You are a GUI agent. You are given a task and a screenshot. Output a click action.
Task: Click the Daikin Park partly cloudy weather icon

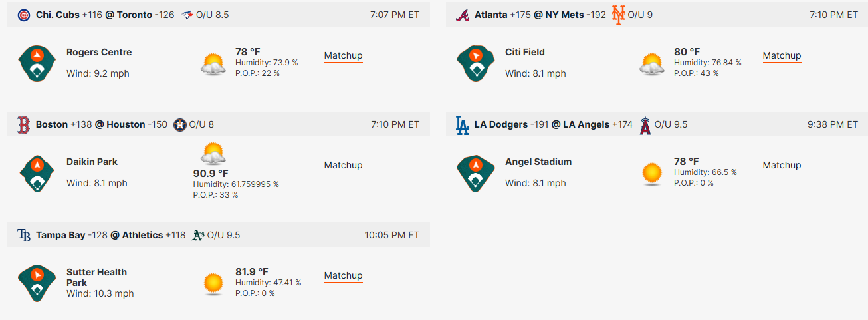pos(213,154)
